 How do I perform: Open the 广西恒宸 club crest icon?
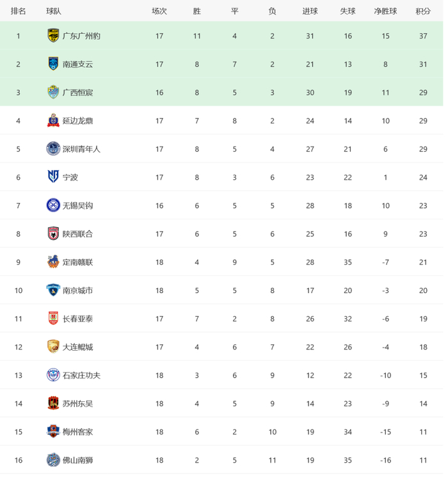tap(53, 92)
